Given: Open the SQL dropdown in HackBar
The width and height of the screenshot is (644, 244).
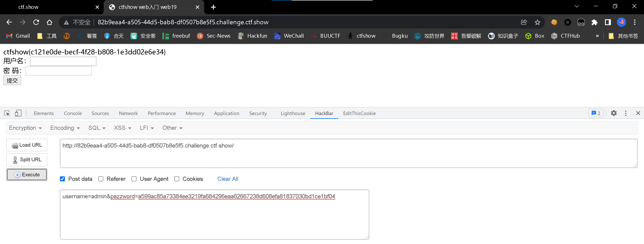Looking at the screenshot, I should click(x=96, y=128).
